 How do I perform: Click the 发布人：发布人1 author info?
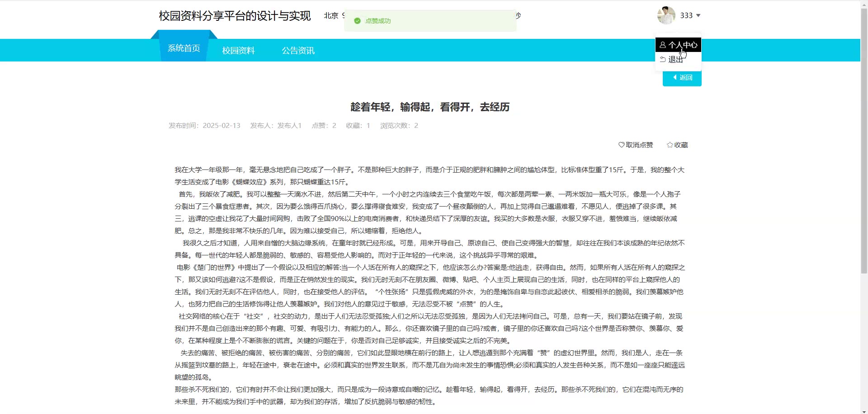pos(276,126)
